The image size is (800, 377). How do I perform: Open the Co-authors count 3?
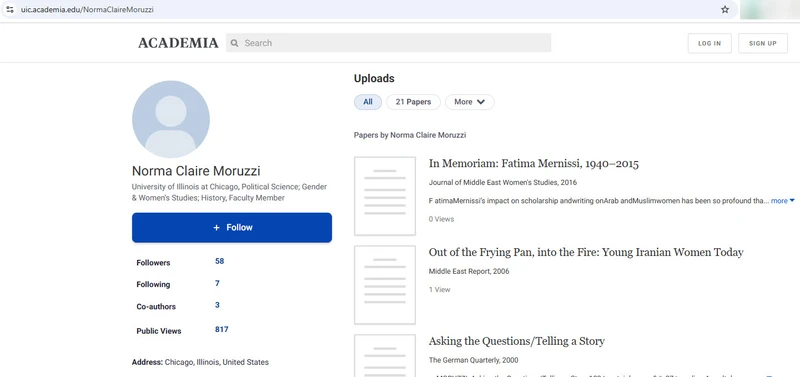(x=217, y=305)
